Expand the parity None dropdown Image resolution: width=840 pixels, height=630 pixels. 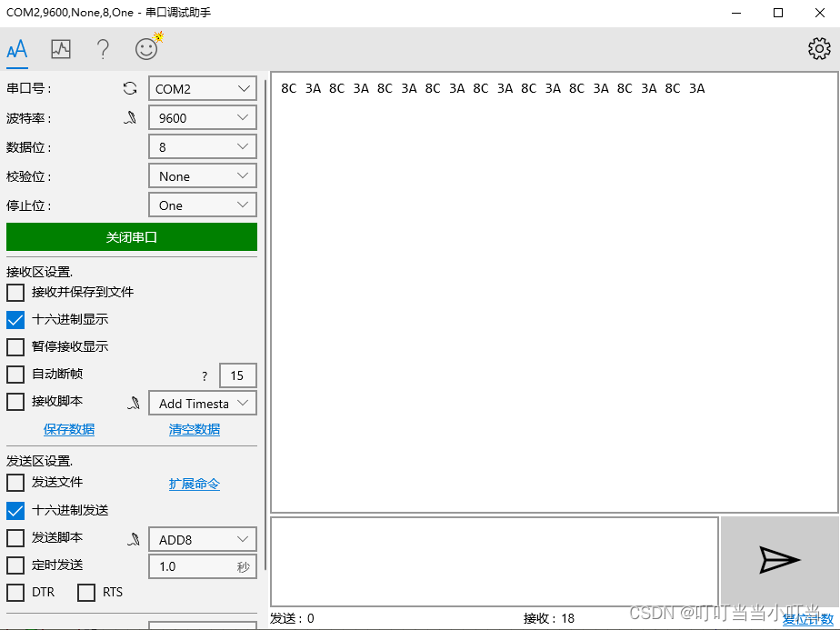[x=203, y=175]
